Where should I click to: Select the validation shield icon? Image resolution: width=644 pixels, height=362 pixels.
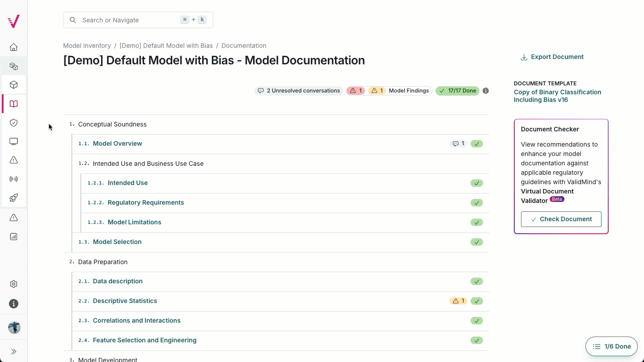tap(13, 122)
